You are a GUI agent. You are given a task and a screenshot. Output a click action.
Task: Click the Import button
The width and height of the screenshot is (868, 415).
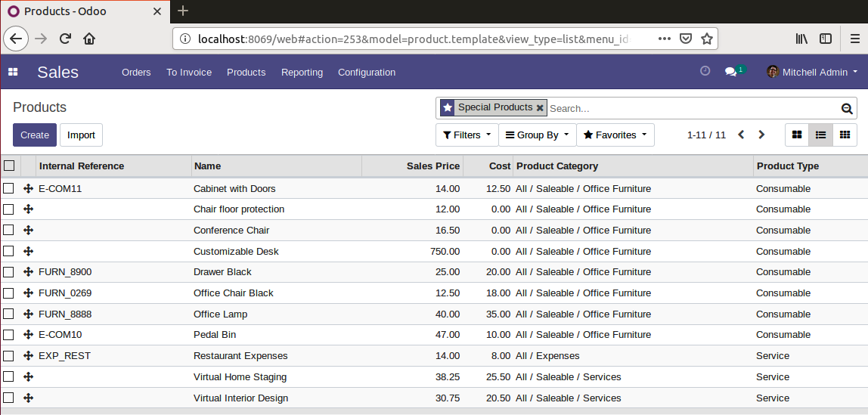[82, 135]
